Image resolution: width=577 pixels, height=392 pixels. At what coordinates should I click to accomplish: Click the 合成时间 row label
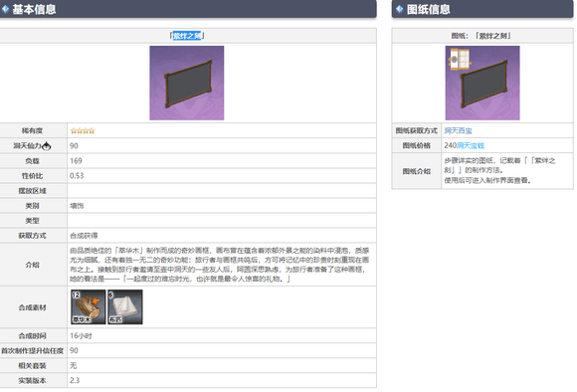33,335
